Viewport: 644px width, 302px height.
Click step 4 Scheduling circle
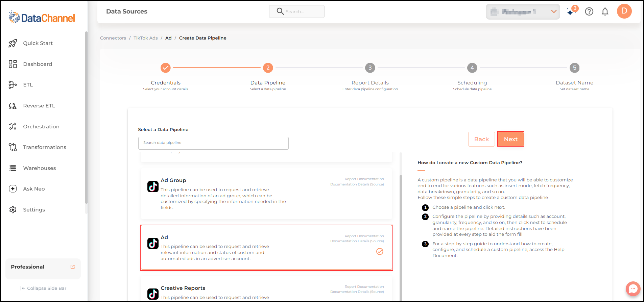[x=472, y=68]
